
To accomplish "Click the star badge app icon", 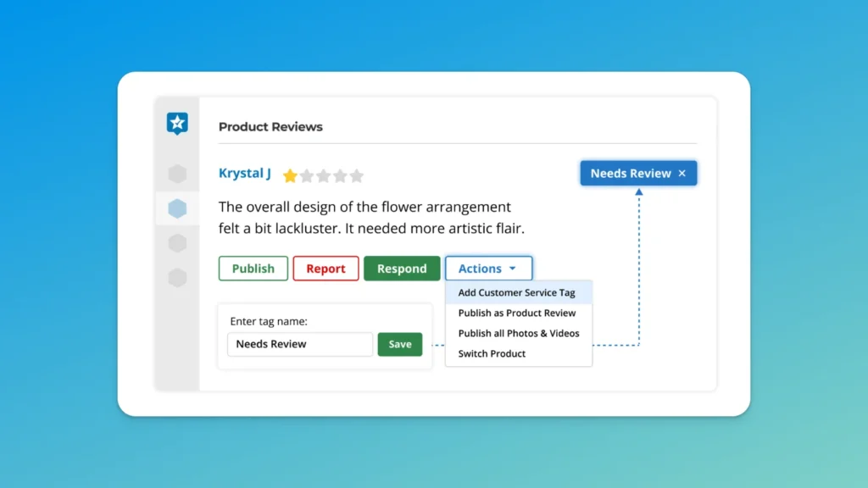I will [177, 122].
